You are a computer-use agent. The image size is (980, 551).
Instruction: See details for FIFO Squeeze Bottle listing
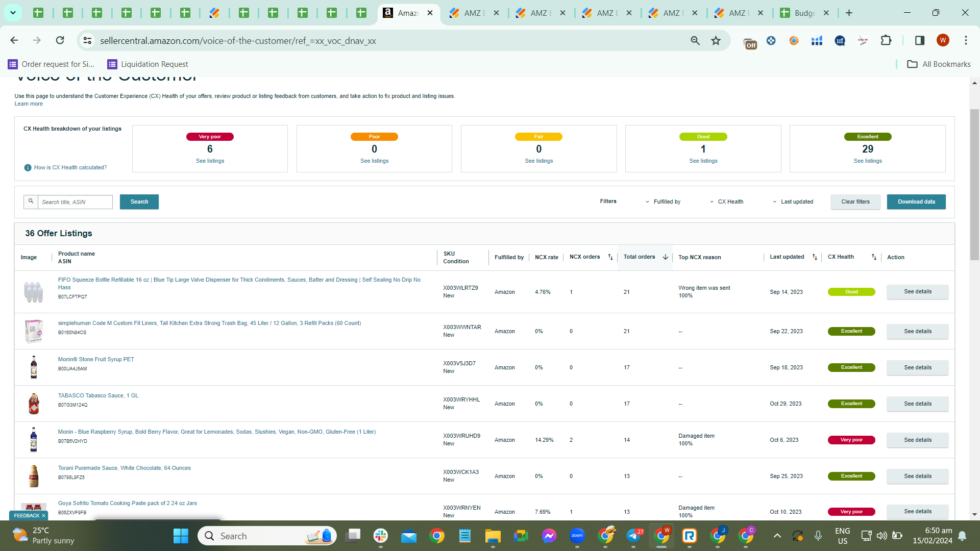tap(918, 292)
